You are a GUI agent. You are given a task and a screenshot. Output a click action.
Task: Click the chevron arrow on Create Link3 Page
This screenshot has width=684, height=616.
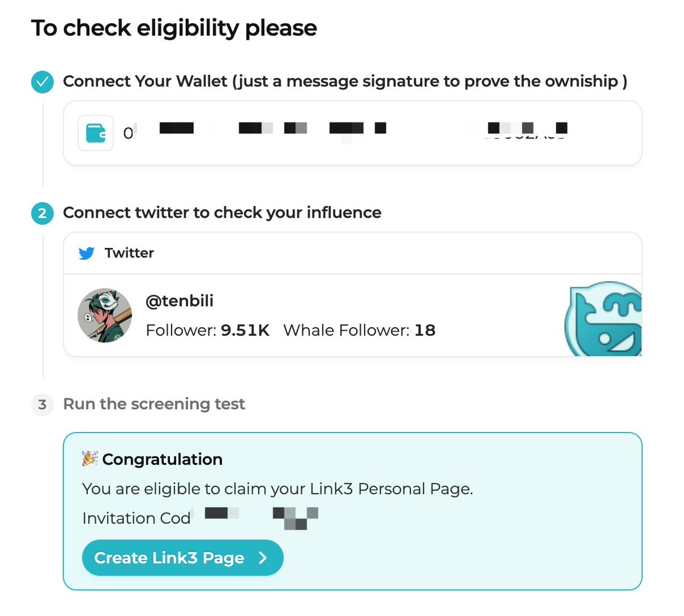click(x=263, y=558)
